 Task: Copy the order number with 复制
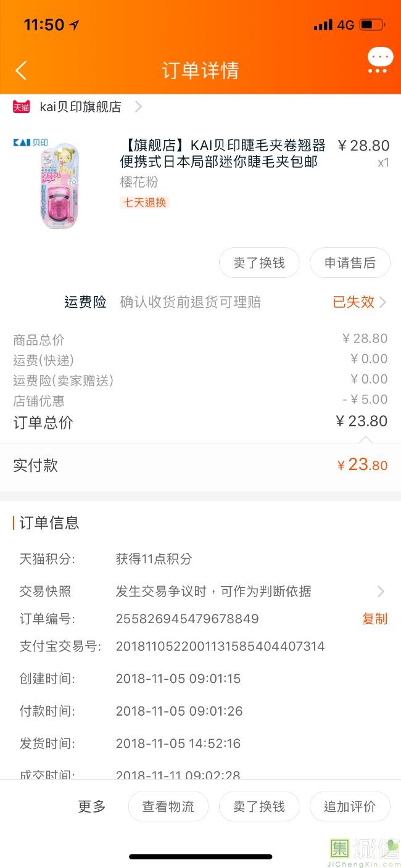374,619
